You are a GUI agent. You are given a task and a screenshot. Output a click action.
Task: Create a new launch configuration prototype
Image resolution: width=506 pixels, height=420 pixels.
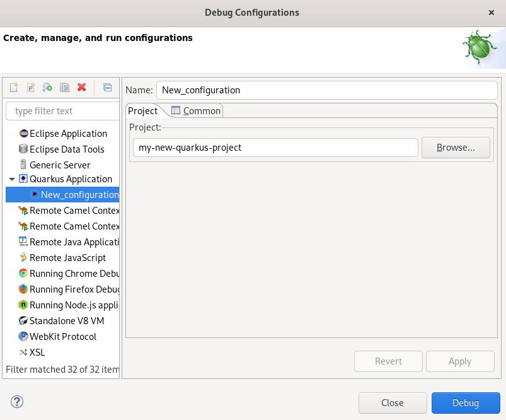pyautogui.click(x=30, y=87)
